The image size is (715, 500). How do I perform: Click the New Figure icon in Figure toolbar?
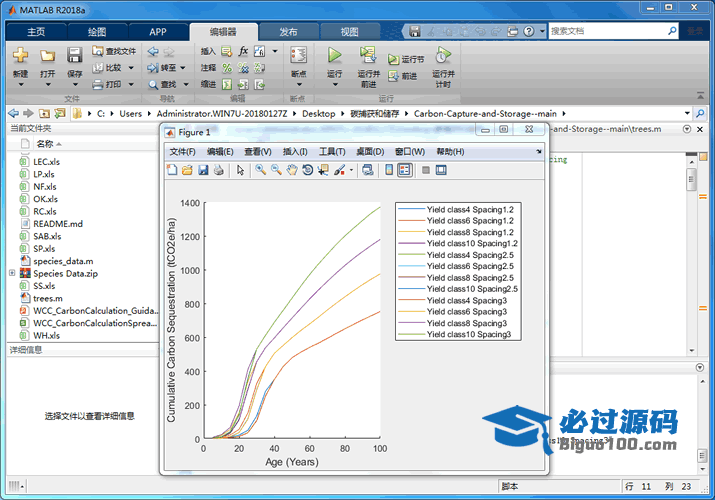[172, 170]
